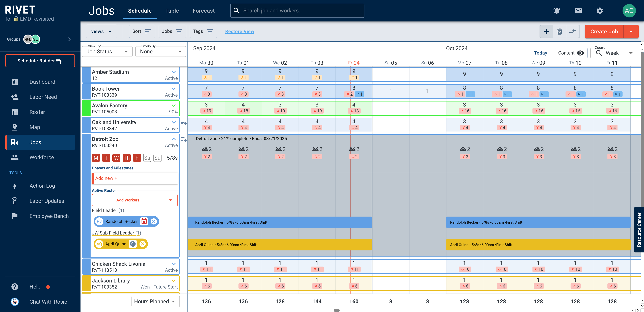Viewport: 644px width, 312px height.
Task: Open Help in the sidebar
Action: [40, 287]
